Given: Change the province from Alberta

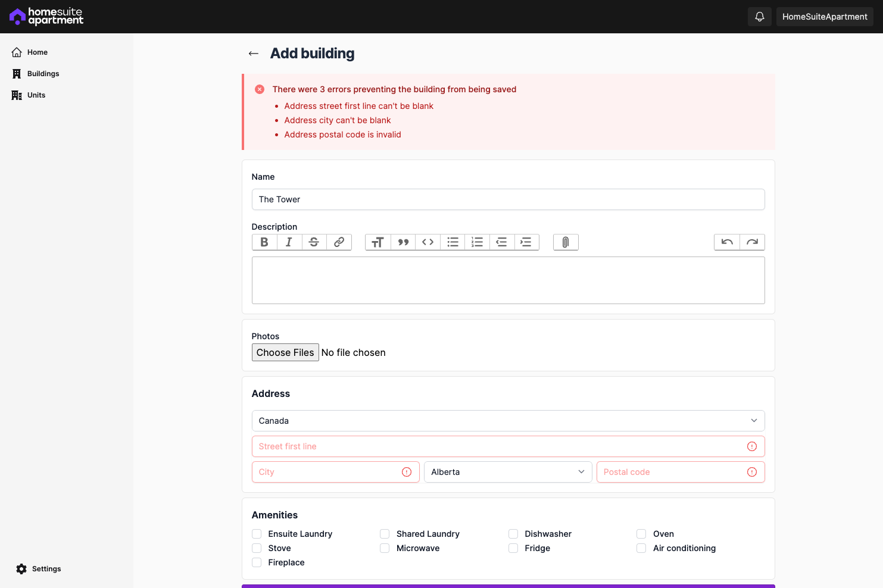Looking at the screenshot, I should (x=507, y=472).
